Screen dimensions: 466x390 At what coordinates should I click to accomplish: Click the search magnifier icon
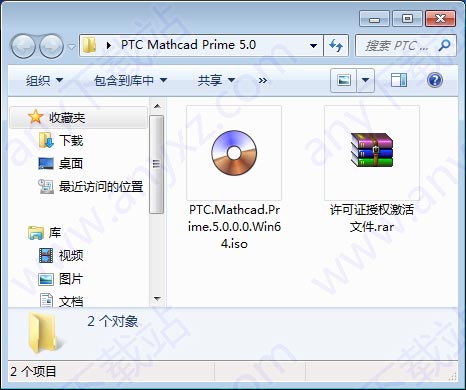coord(444,45)
